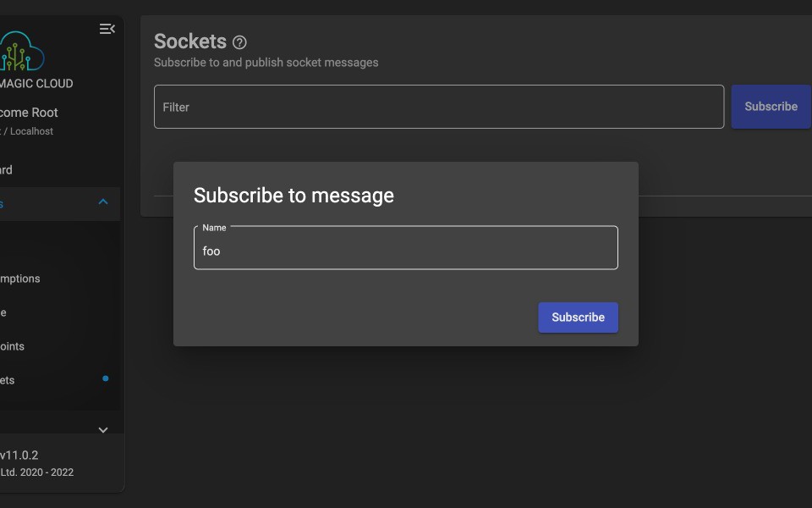Click the blue notification dot beside Sockets
Viewport: 812px width, 508px height.
pos(105,379)
